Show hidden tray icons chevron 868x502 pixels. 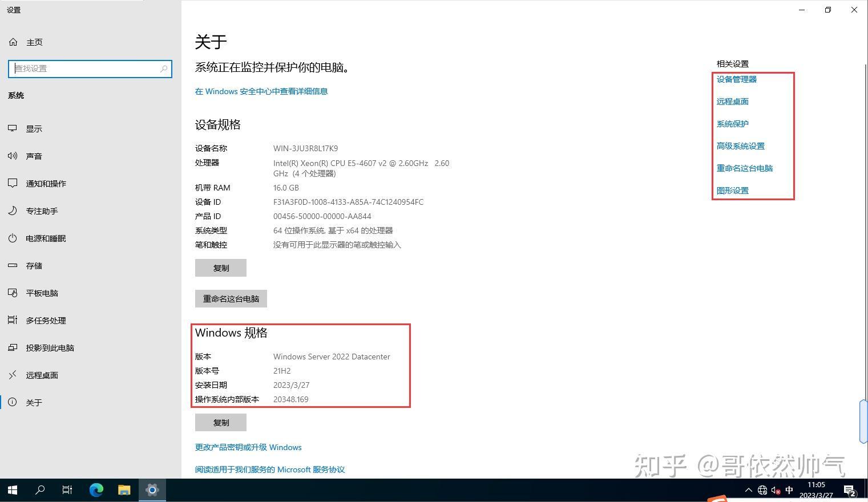pyautogui.click(x=749, y=490)
